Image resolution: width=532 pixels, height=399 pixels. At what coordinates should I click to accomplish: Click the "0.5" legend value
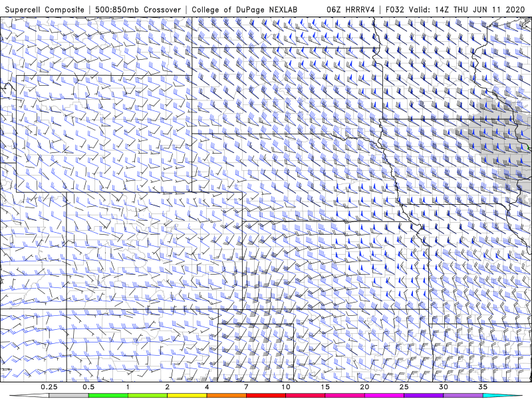88,387
